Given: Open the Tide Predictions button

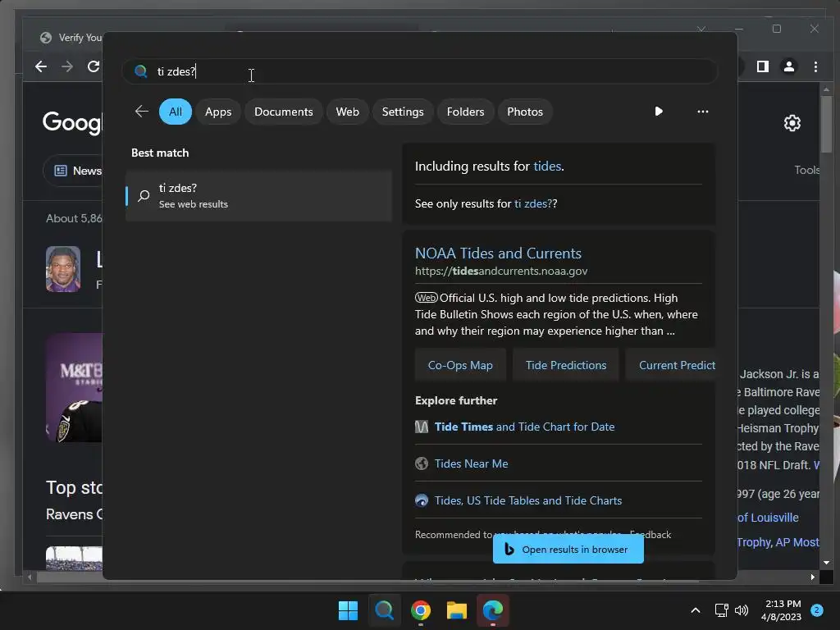Looking at the screenshot, I should pyautogui.click(x=566, y=365).
